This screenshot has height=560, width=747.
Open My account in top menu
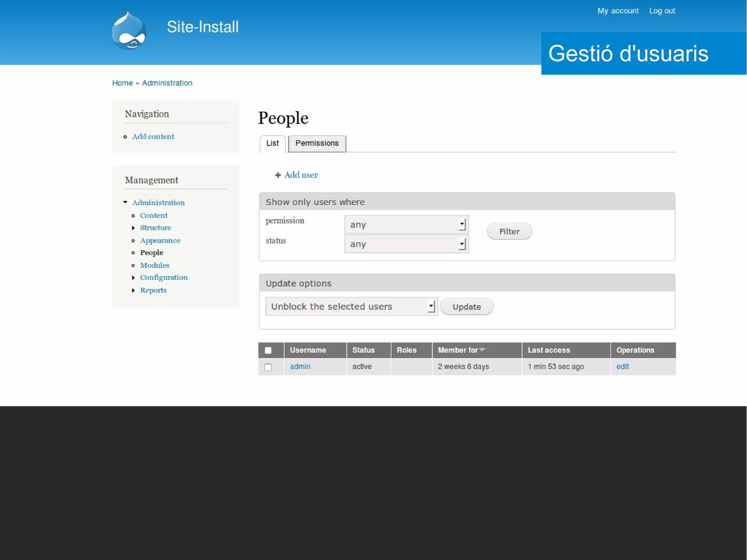pos(618,11)
